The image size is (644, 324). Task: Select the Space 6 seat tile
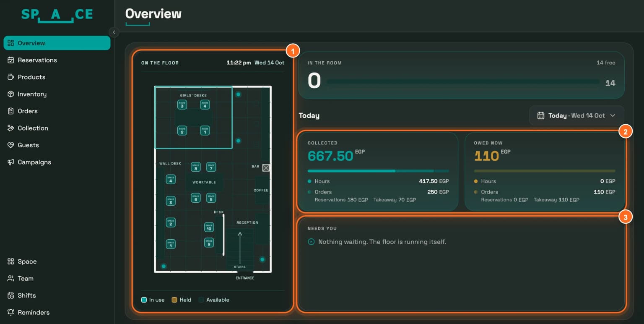(x=196, y=198)
